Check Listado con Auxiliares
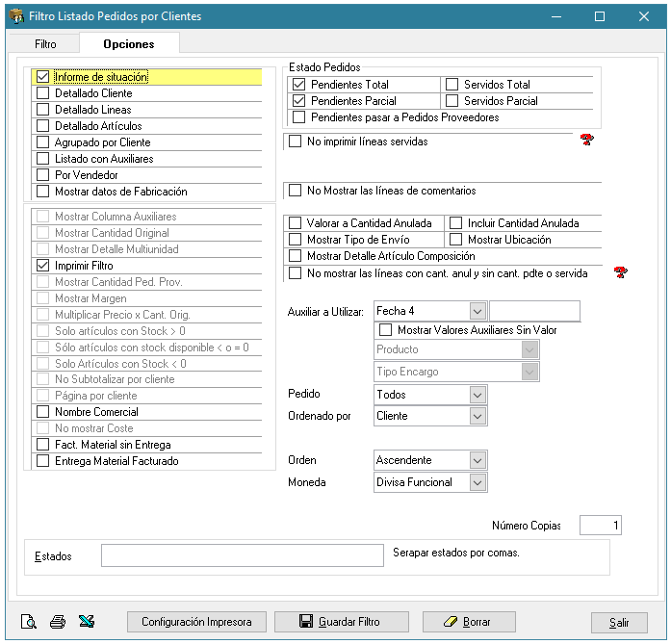Image resolution: width=671 pixels, height=644 pixels. [x=42, y=159]
